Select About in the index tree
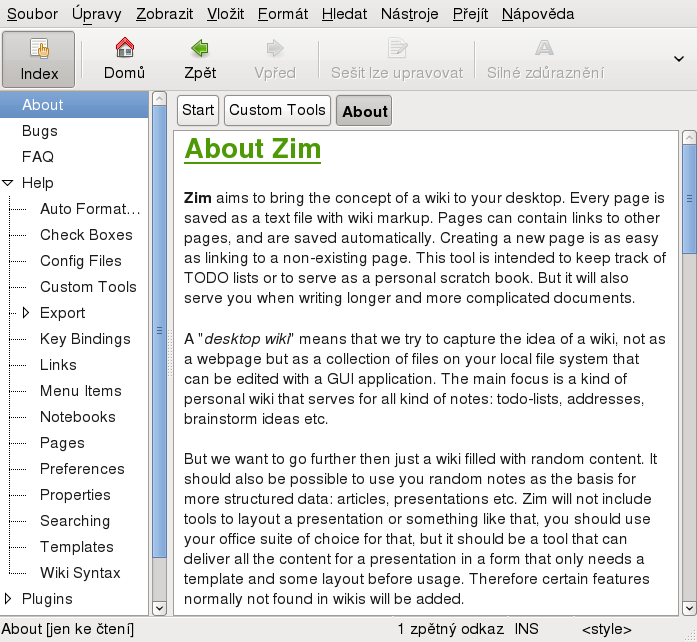 [74, 105]
